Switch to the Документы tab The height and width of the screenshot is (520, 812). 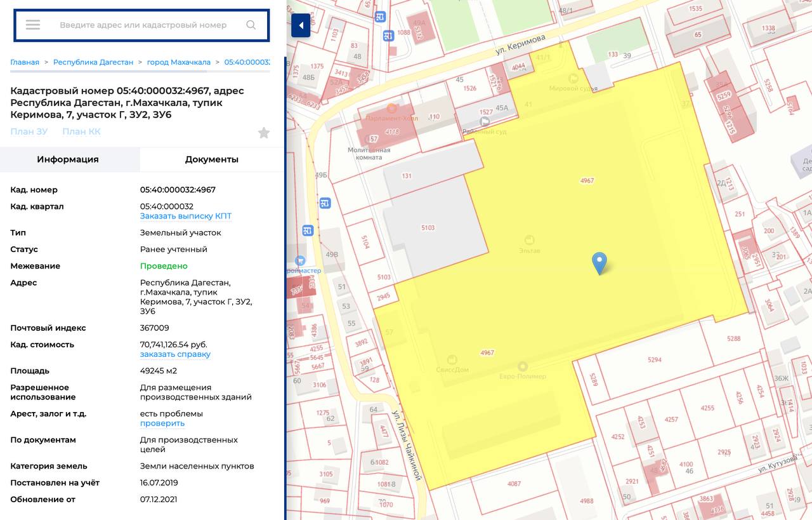212,159
